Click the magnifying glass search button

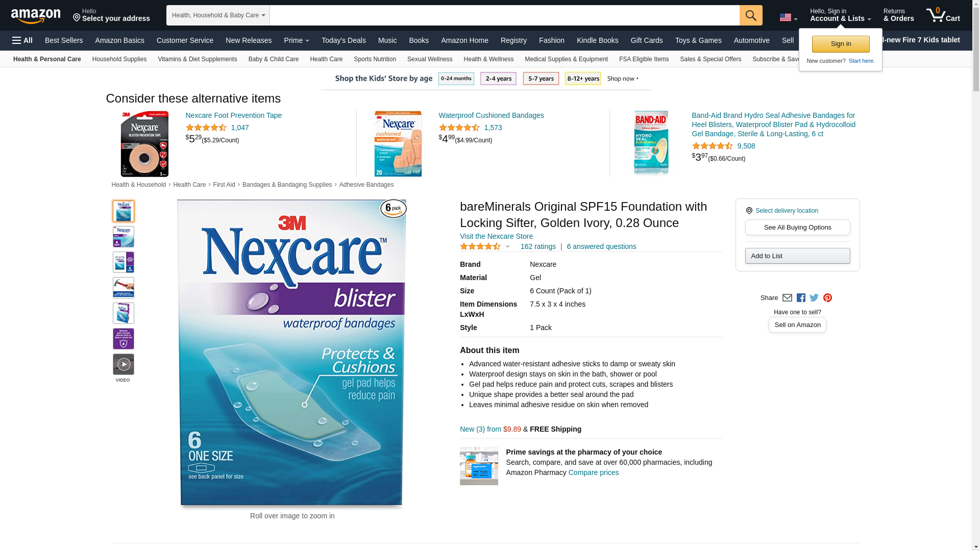click(750, 15)
